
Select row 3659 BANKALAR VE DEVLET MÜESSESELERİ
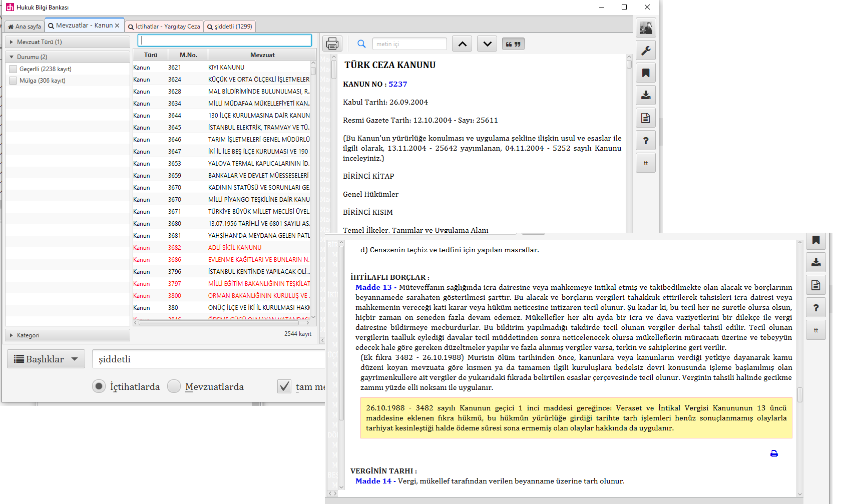click(x=221, y=176)
